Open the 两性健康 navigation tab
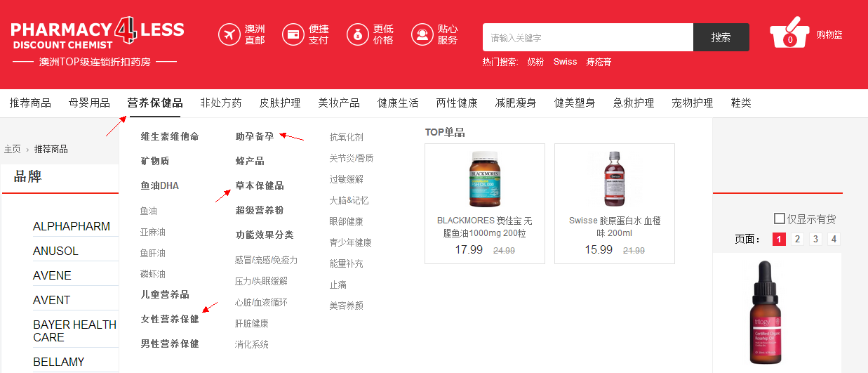This screenshot has width=868, height=373. (457, 103)
